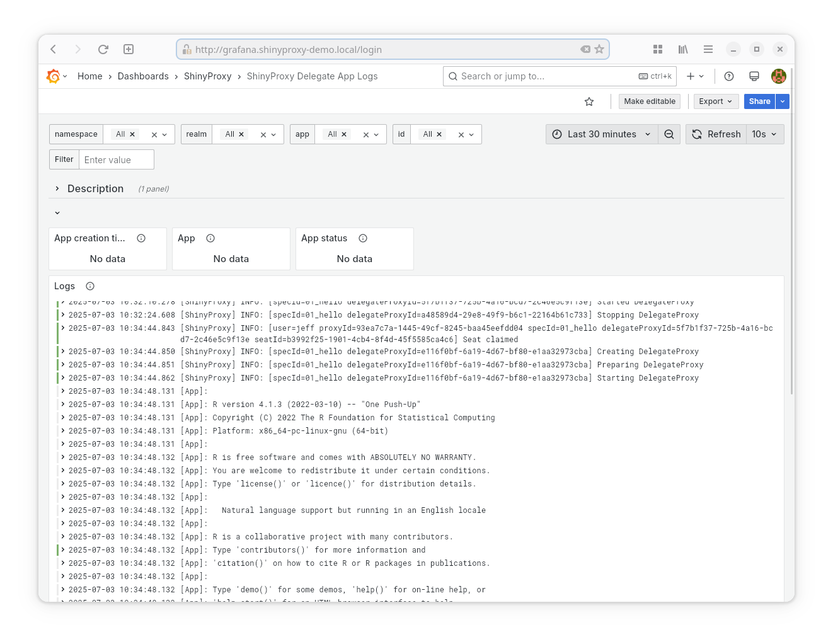833x644 pixels.
Task: Click the browser forward arrow
Action: [x=78, y=49]
